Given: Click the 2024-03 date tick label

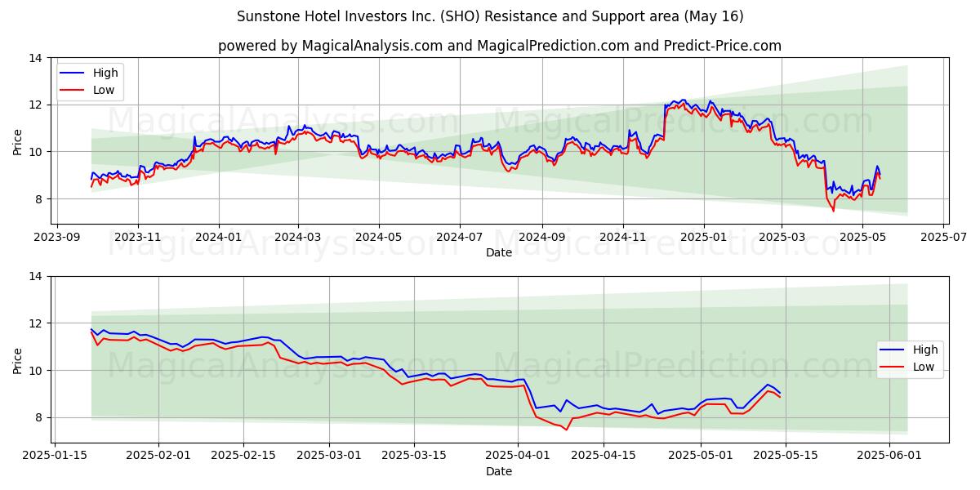Looking at the screenshot, I should pyautogui.click(x=297, y=238).
